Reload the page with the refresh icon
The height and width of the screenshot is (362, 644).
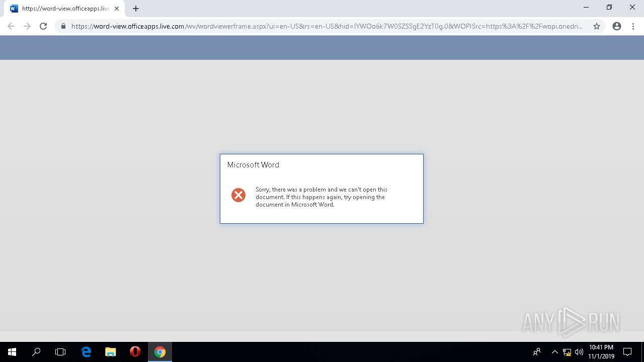click(43, 26)
